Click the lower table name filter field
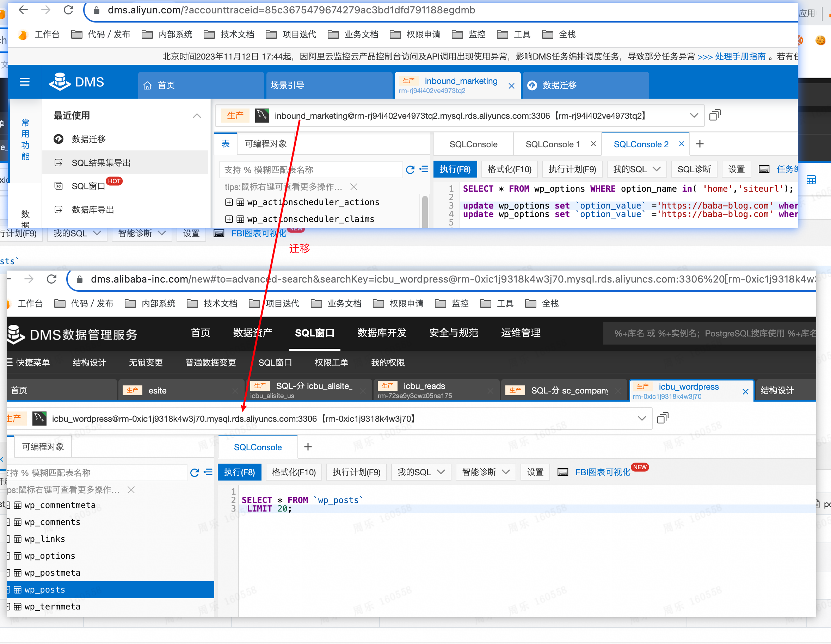 [x=97, y=473]
